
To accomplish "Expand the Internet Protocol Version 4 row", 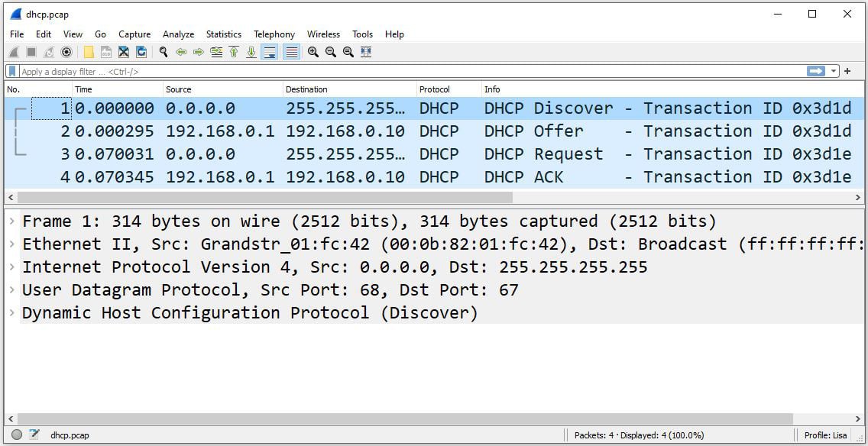I will 11,267.
